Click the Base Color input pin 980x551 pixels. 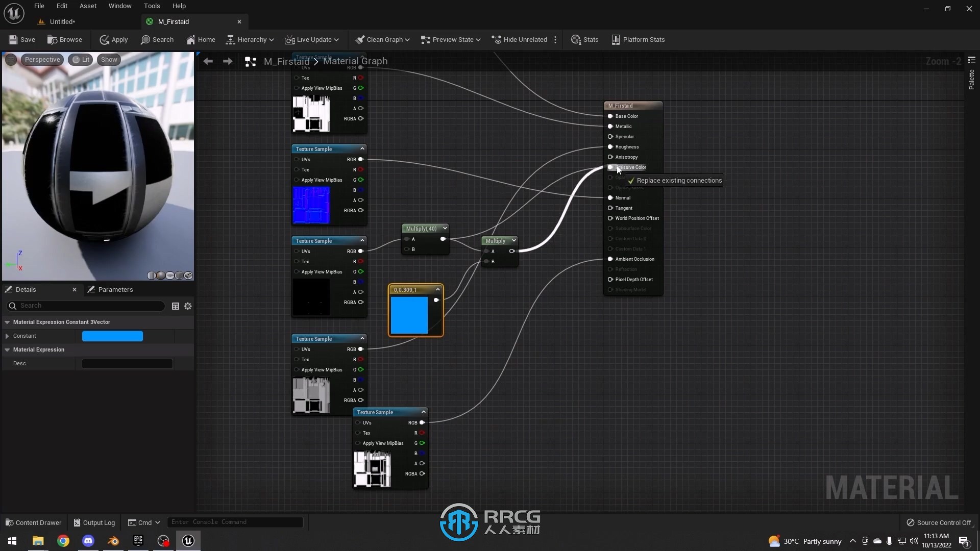(x=610, y=116)
